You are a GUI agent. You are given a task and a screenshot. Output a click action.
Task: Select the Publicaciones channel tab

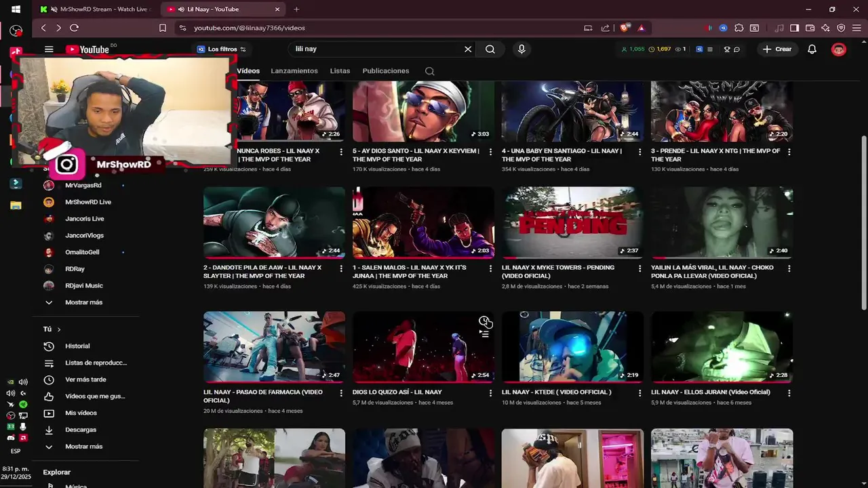pyautogui.click(x=386, y=71)
